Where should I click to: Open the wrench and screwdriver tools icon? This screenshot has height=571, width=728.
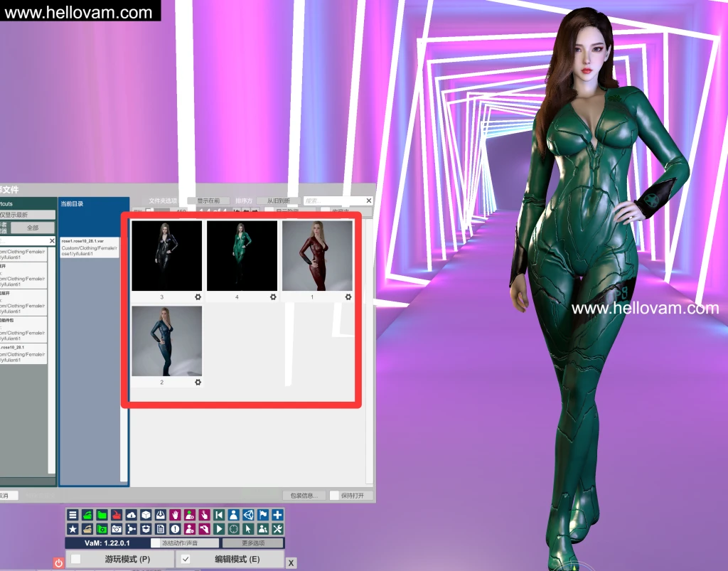point(277,529)
